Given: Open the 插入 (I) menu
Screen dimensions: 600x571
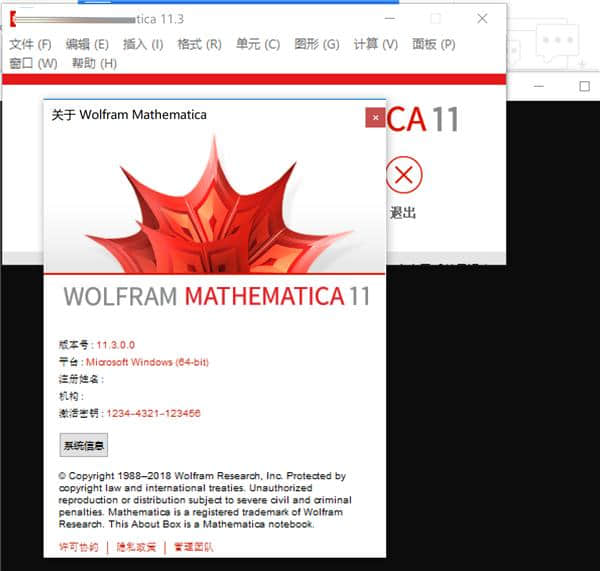Looking at the screenshot, I should (143, 44).
